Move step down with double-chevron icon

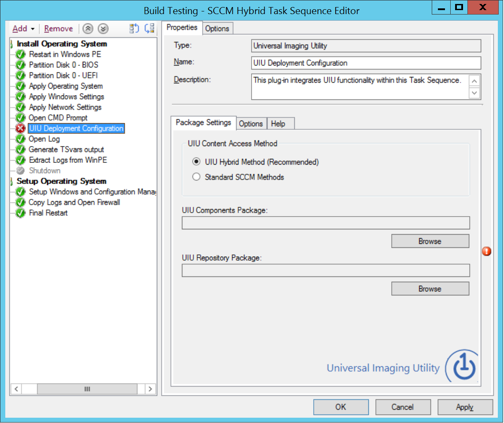(103, 29)
